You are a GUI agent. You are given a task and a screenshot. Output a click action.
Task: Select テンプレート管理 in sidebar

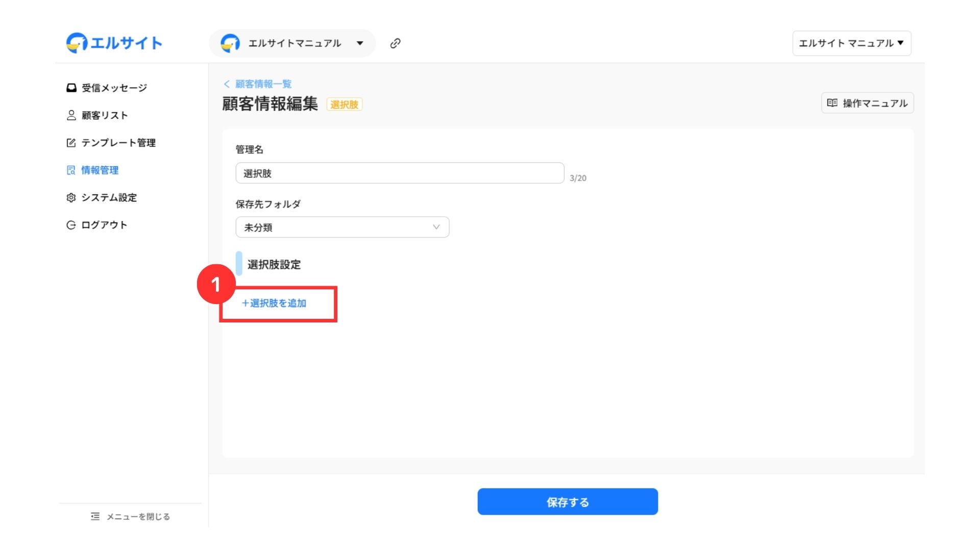click(x=118, y=143)
